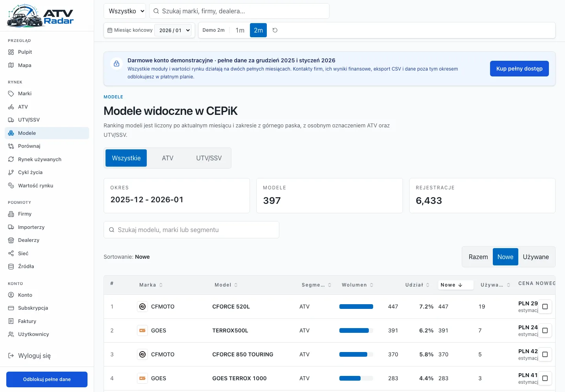Click the CFMOTO logo in CFORCE 520L row
This screenshot has height=392, width=565.
142,307
